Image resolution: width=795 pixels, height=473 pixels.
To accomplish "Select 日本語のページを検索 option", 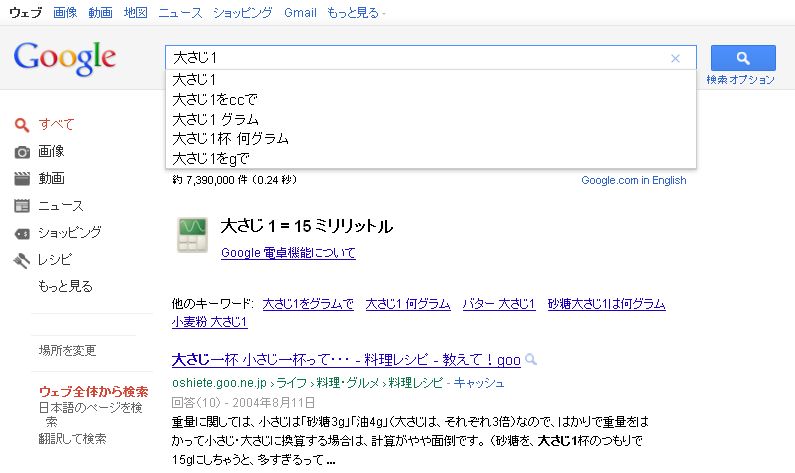I will coord(91,415).
